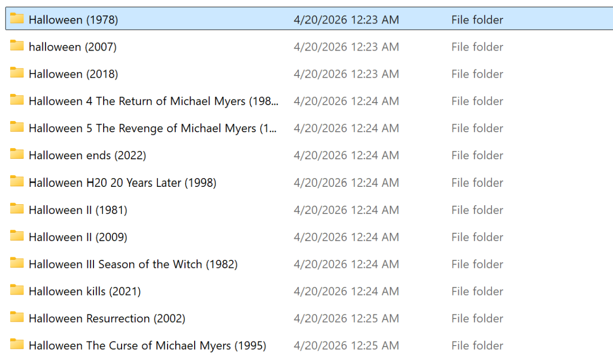
Task: Click date modified of Halloween The Curse row
Action: point(346,346)
